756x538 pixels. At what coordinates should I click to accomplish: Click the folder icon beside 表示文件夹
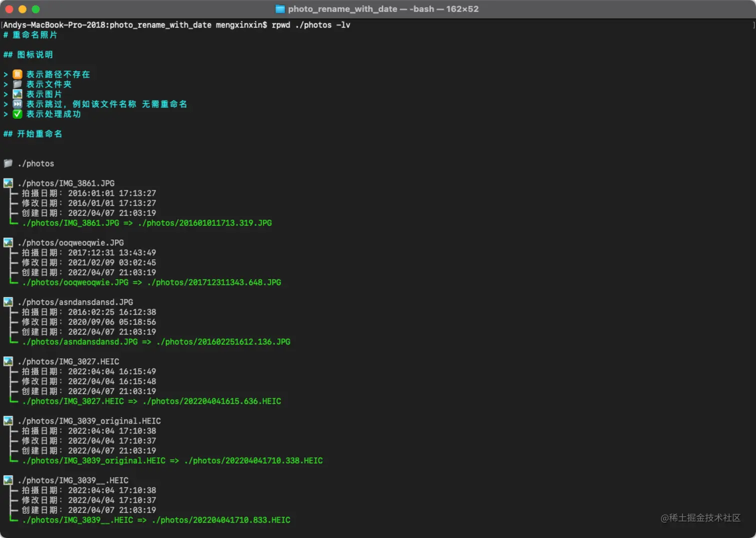click(x=17, y=84)
